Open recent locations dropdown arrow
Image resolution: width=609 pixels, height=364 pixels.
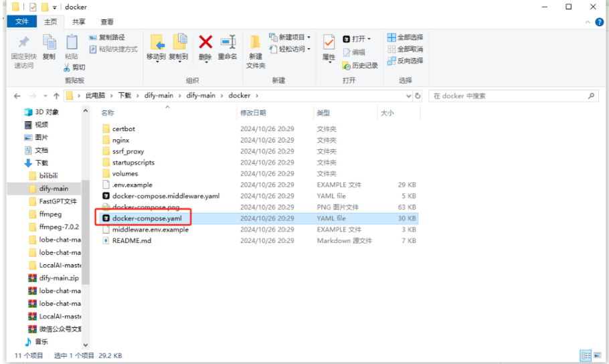tap(46, 96)
